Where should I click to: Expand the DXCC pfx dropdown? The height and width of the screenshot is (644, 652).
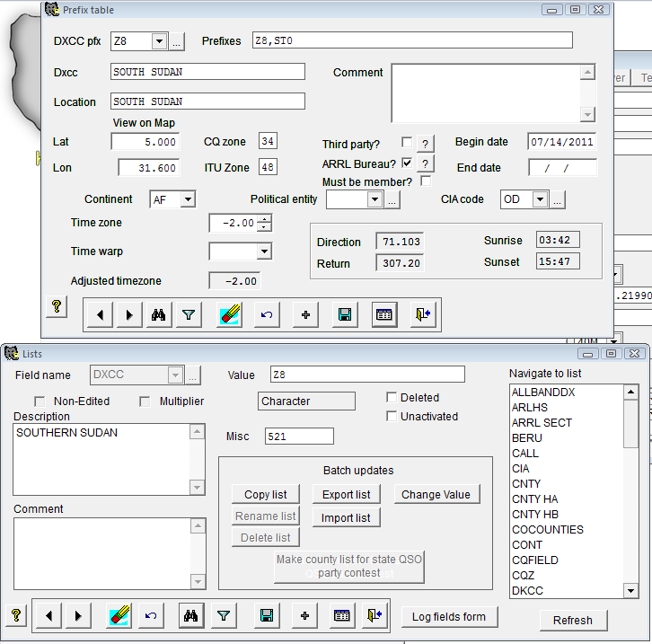point(159,41)
